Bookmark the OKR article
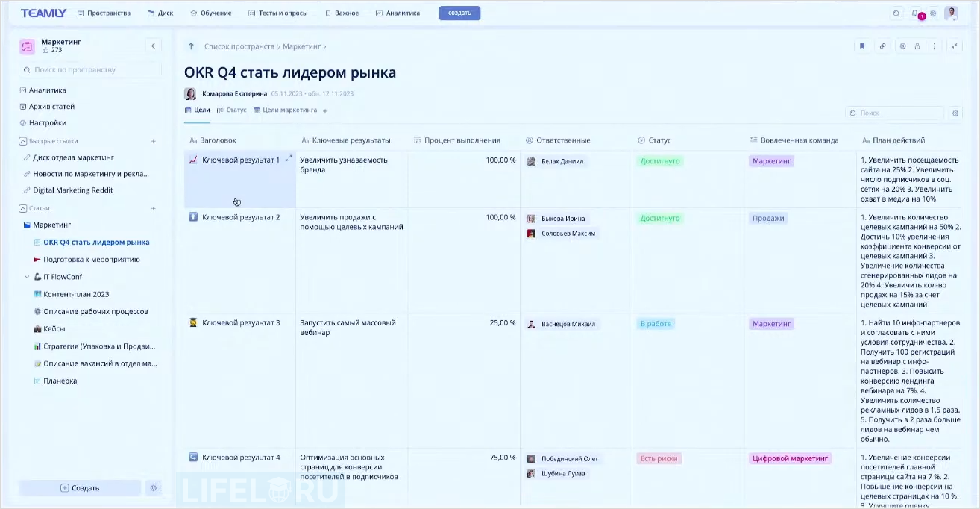 [x=862, y=46]
